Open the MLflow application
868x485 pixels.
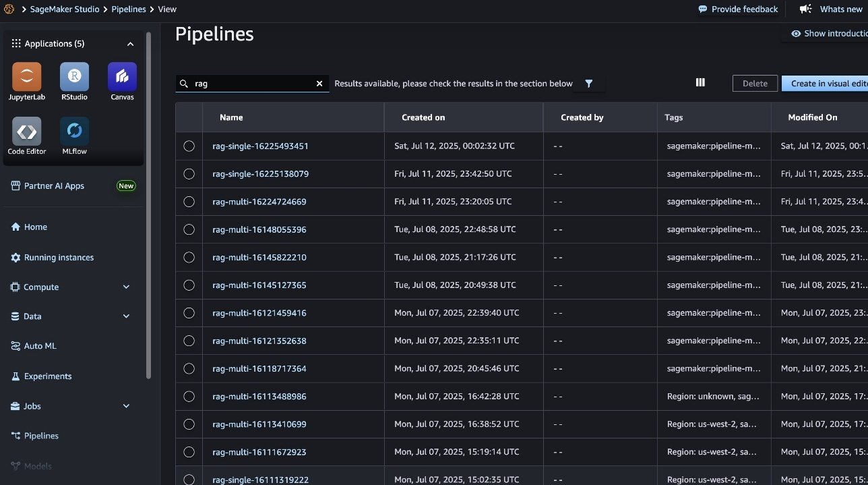[x=74, y=132]
